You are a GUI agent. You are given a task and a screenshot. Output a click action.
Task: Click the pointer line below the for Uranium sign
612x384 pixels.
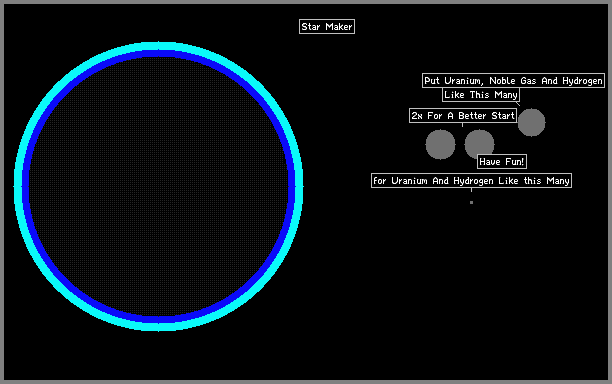471,190
